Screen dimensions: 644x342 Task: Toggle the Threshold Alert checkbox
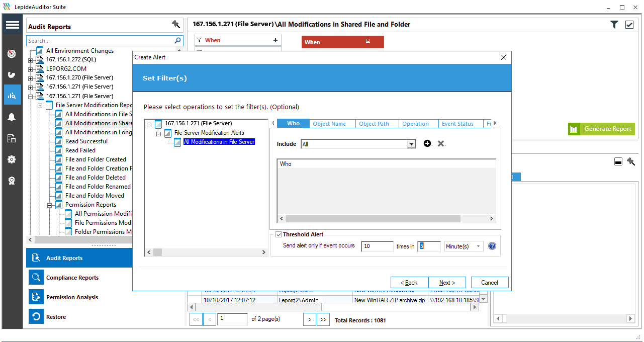click(279, 234)
